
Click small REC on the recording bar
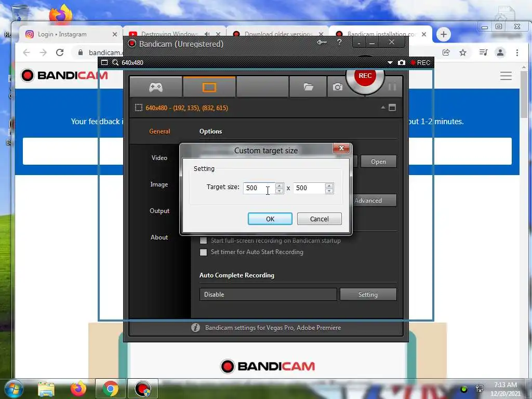(x=420, y=63)
